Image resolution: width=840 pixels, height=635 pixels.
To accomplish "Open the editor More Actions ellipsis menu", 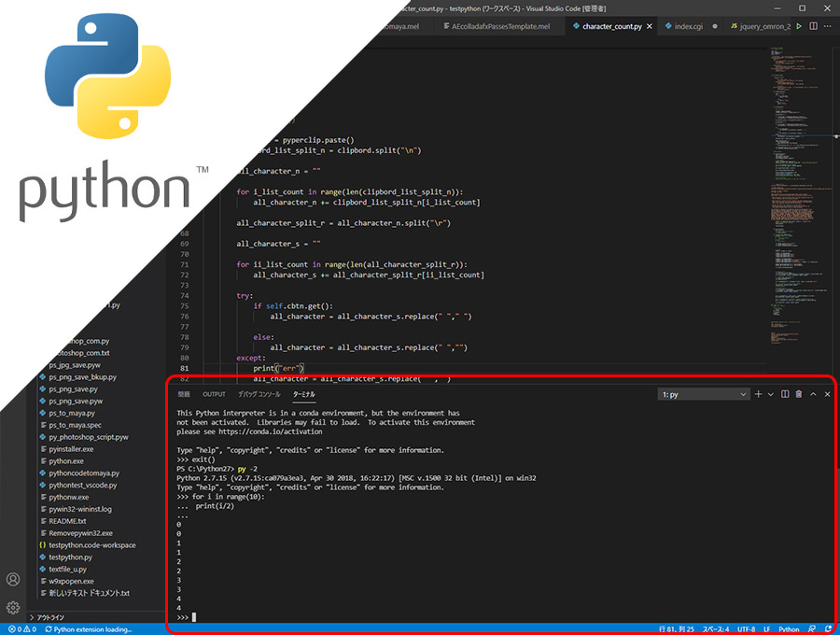I will point(828,26).
